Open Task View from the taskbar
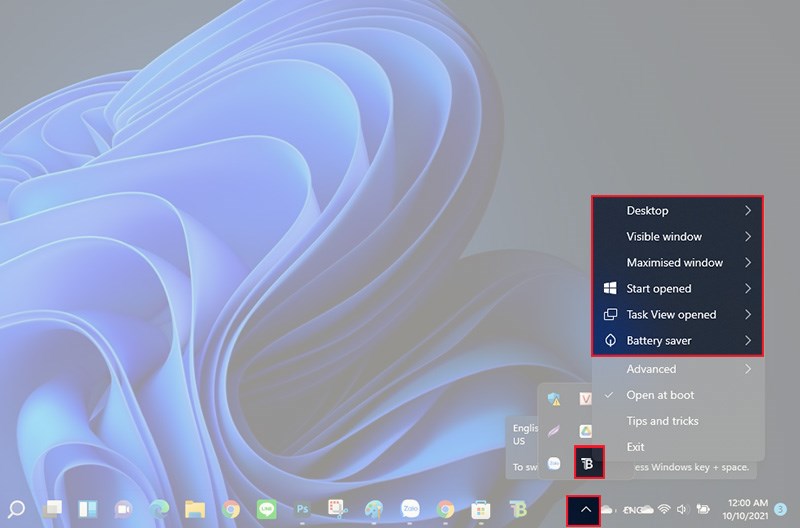This screenshot has width=800, height=528. tap(52, 509)
